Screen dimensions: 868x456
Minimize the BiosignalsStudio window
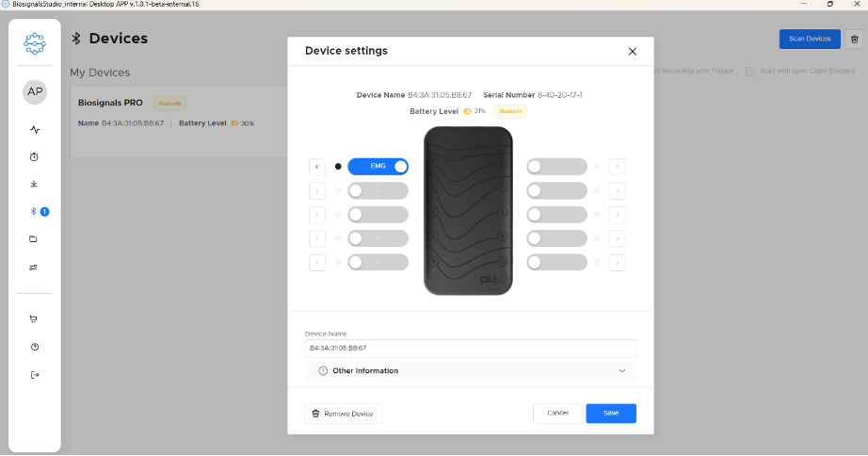pos(804,4)
